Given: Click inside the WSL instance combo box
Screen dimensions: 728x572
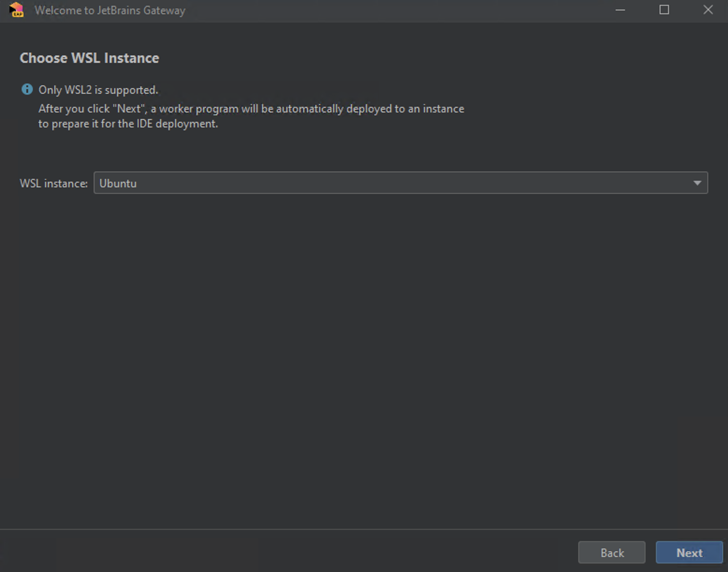Looking at the screenshot, I should tap(328, 183).
